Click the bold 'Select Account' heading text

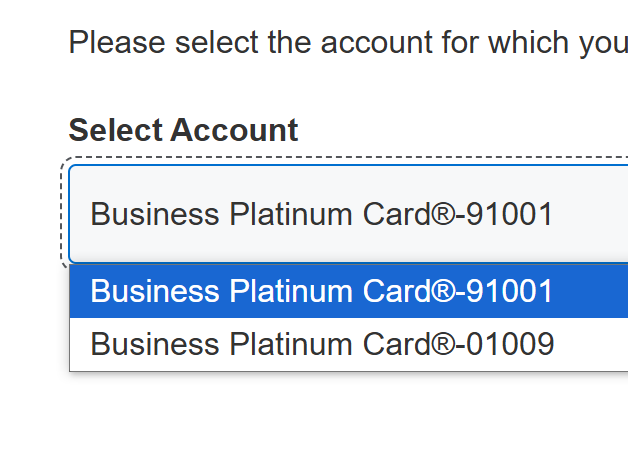point(183,130)
